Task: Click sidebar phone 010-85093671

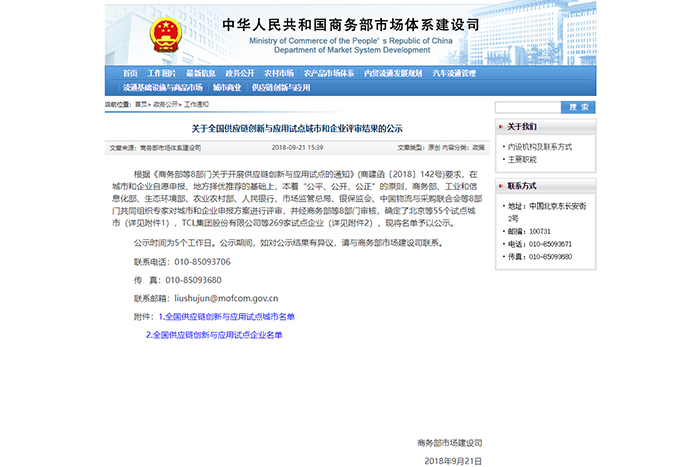Action: click(550, 244)
